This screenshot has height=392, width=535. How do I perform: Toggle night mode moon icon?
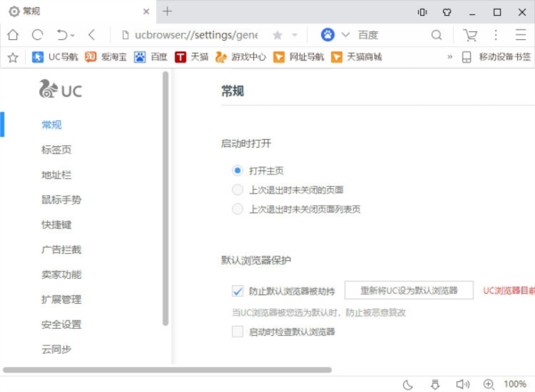pos(407,385)
